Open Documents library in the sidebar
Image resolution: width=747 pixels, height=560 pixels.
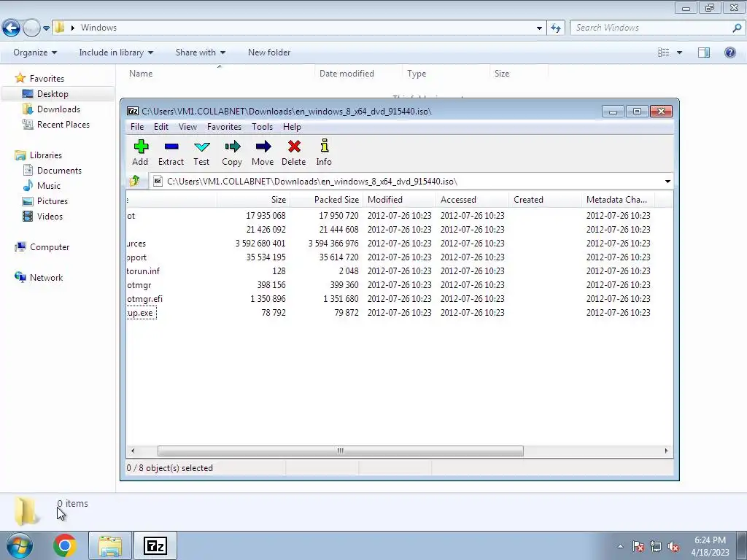(x=59, y=171)
